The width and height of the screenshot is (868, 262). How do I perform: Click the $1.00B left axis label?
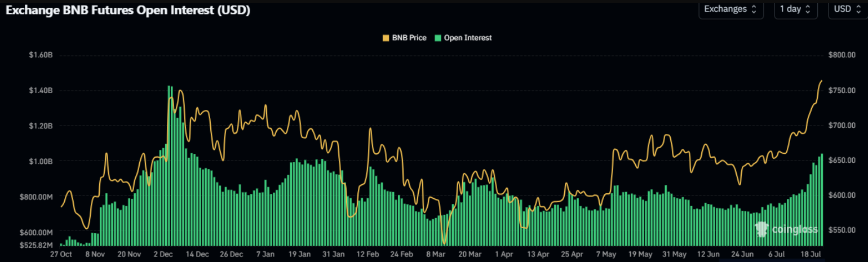tap(41, 161)
